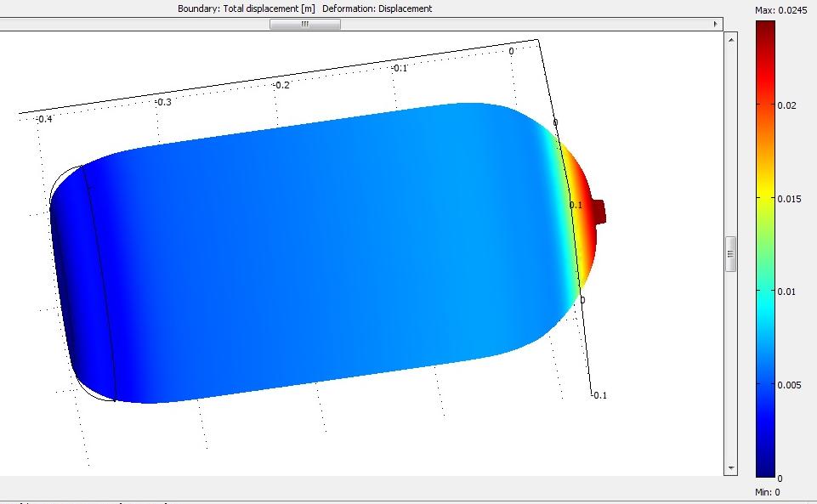Click the vertical scrollbar thumb
817x504 pixels.
point(731,254)
